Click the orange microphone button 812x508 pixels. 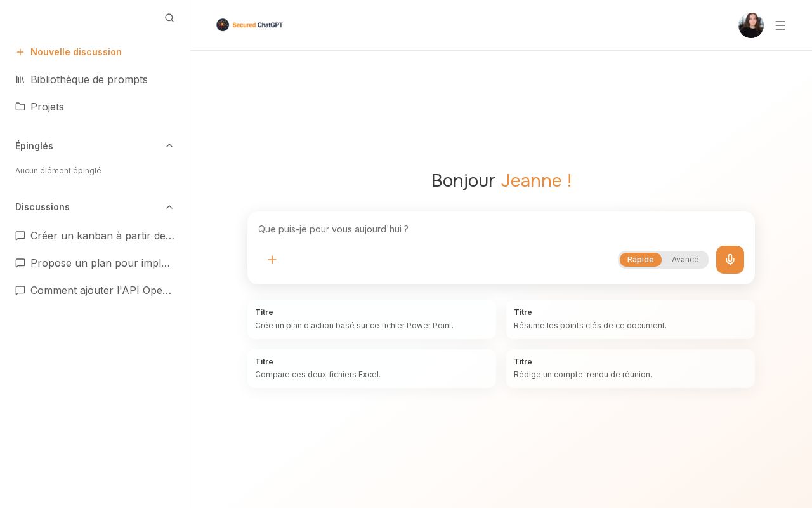730,260
